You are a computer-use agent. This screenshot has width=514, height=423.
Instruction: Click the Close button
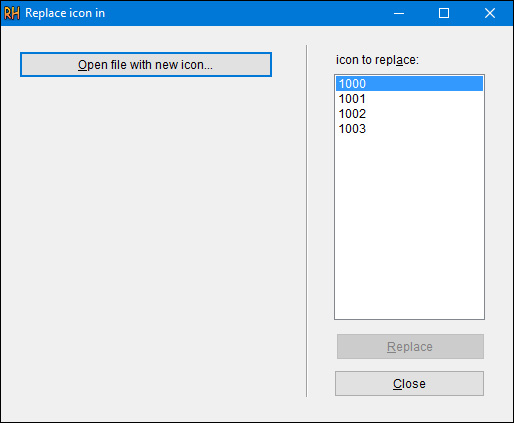[x=409, y=384]
